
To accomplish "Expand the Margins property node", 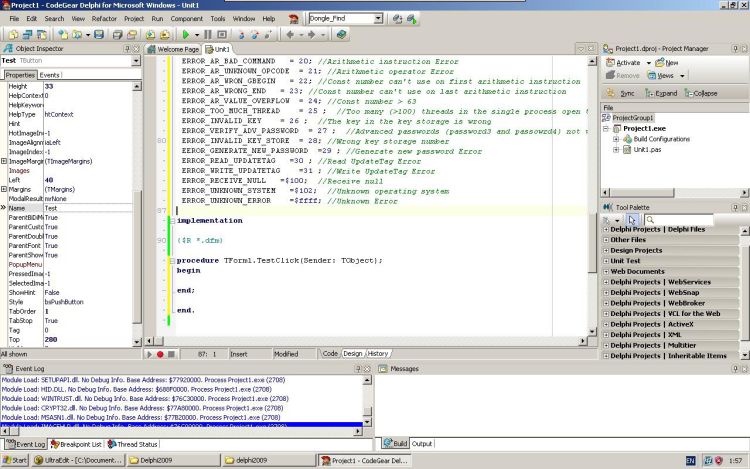I will tap(4, 189).
